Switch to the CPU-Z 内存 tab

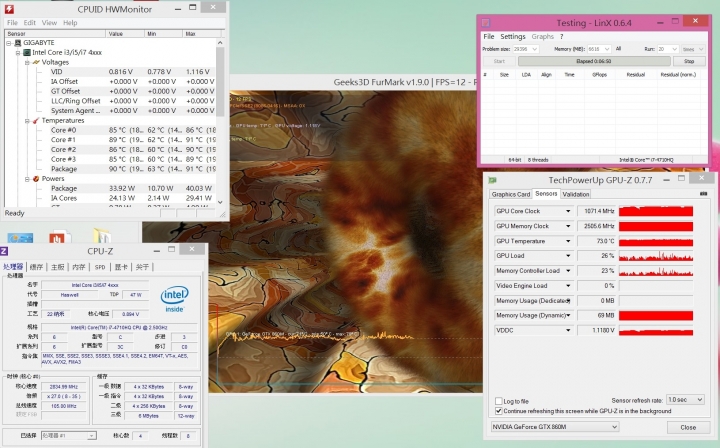click(x=79, y=267)
